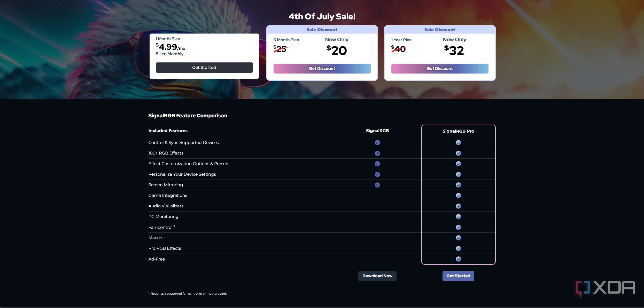Click the Fan Control footnote superscript 1
This screenshot has width=644, height=308.
click(x=174, y=226)
